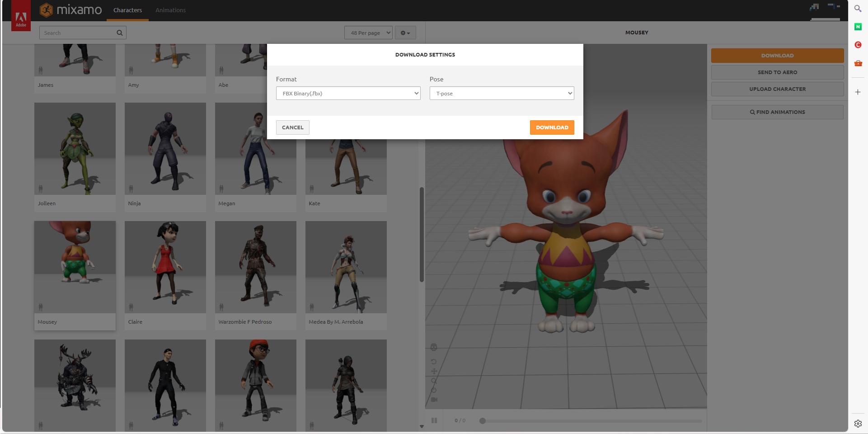Image resolution: width=868 pixels, height=434 pixels.
Task: Switch to the Animations tab
Action: (170, 10)
